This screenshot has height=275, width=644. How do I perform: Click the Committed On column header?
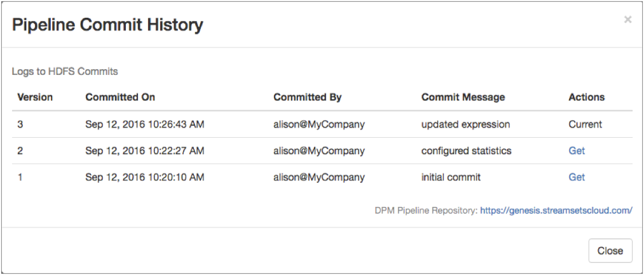120,97
